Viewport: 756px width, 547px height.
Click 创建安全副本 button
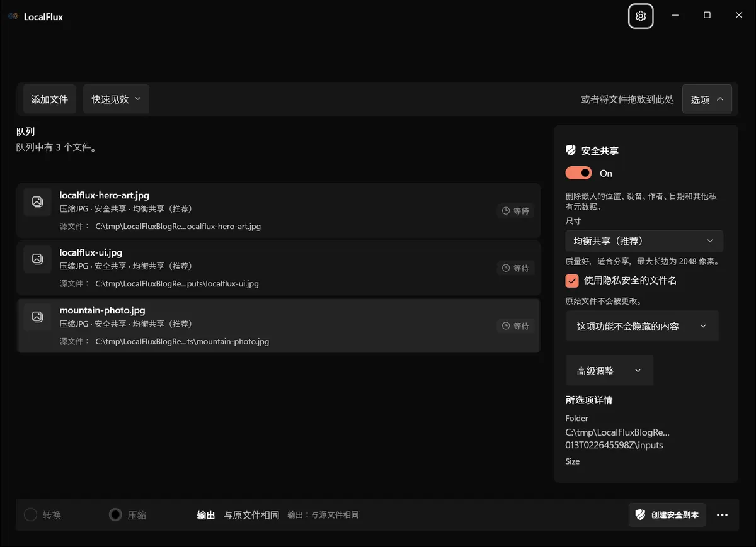[x=667, y=515]
